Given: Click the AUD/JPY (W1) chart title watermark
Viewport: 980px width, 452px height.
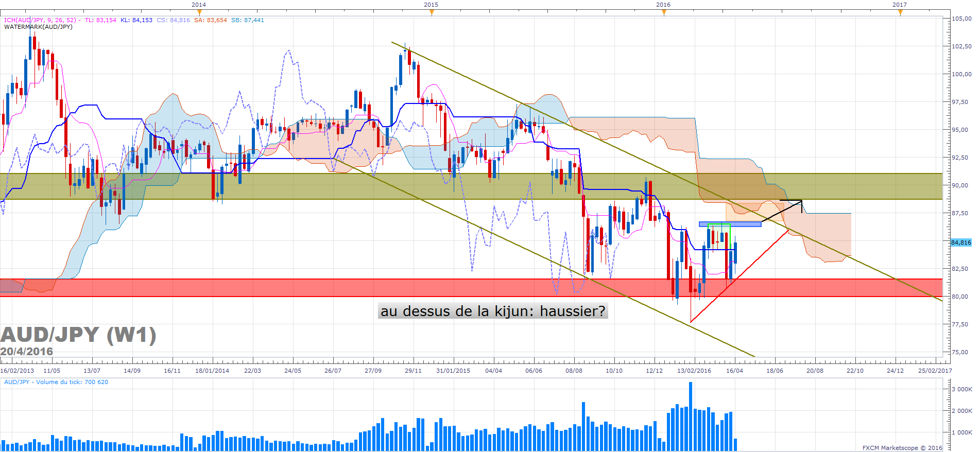Looking at the screenshot, I should pyautogui.click(x=78, y=335).
